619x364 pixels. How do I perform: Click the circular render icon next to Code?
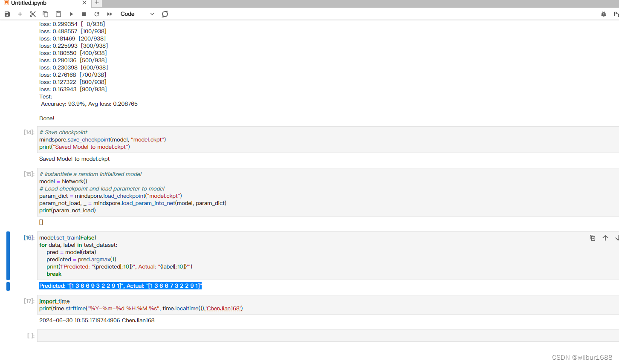[165, 14]
